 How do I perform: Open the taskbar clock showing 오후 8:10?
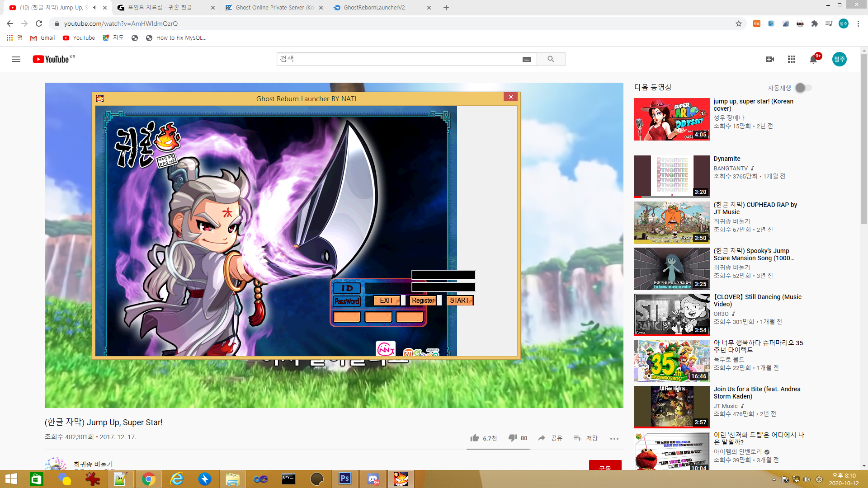tap(844, 479)
